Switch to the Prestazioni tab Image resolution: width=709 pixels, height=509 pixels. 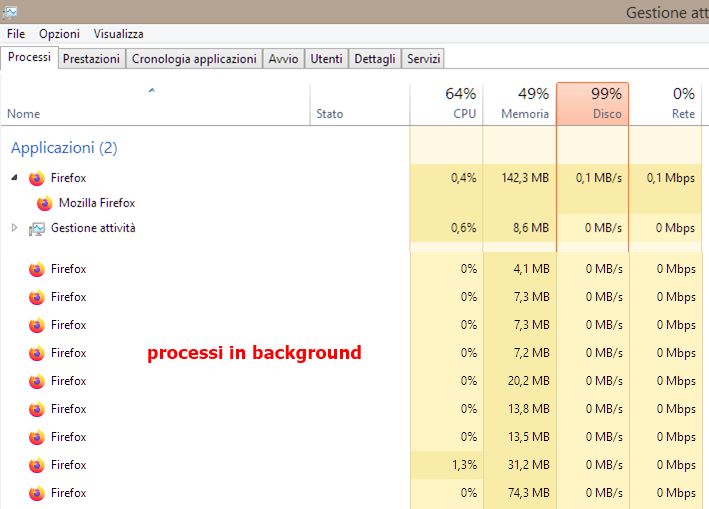coord(91,59)
